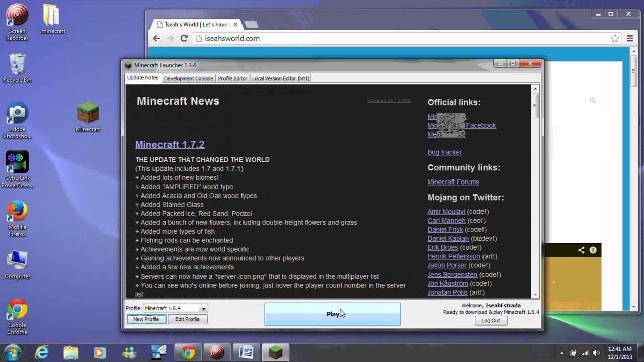This screenshot has width=644, height=362.
Task: Open the Bug tracker link
Action: pyautogui.click(x=445, y=152)
